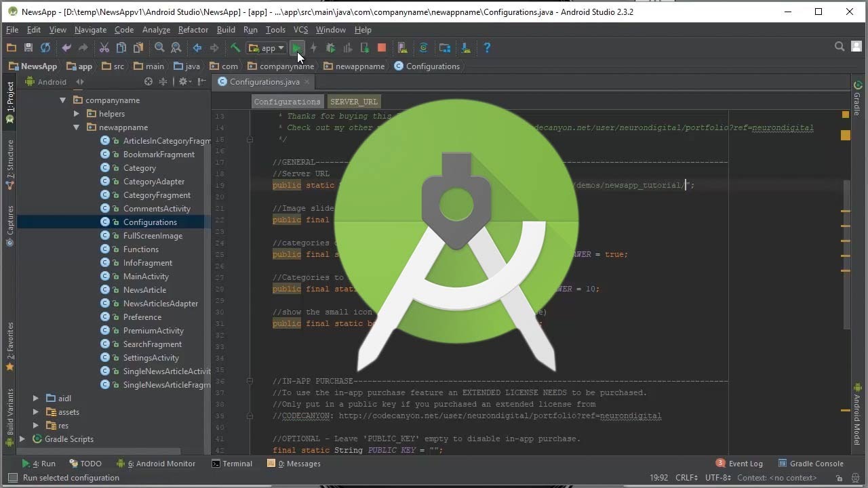
Task: Click the Debug app bug icon
Action: click(x=330, y=47)
